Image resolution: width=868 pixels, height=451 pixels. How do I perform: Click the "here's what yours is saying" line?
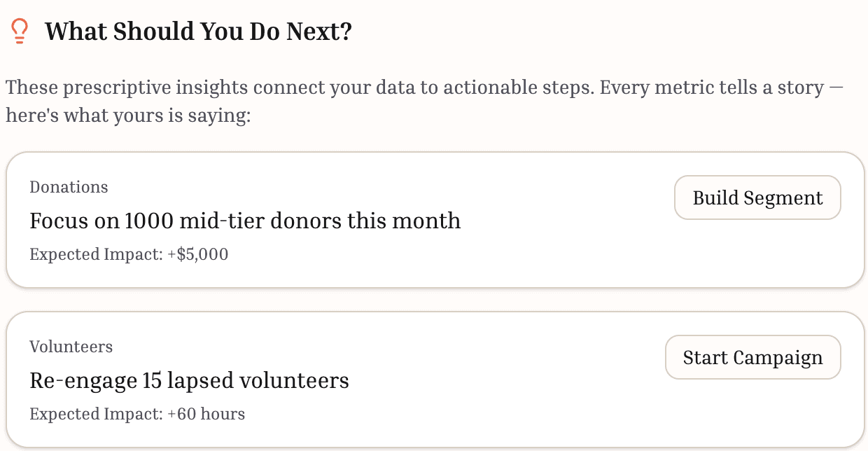128,116
